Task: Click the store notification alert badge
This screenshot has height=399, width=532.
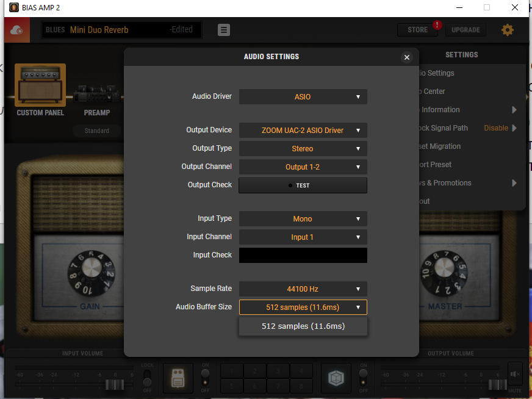Action: coord(437,25)
